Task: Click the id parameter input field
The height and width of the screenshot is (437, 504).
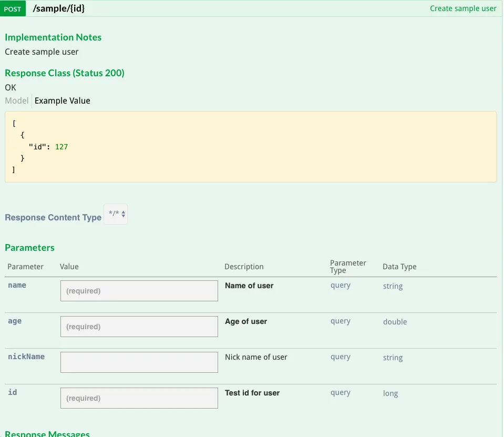Action: pyautogui.click(x=139, y=398)
